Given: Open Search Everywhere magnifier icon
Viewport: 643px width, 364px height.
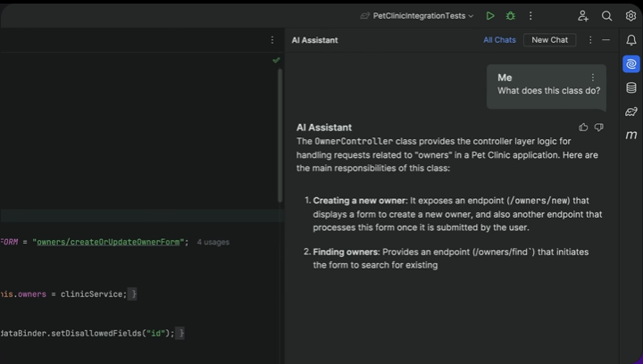Looking at the screenshot, I should pos(607,16).
